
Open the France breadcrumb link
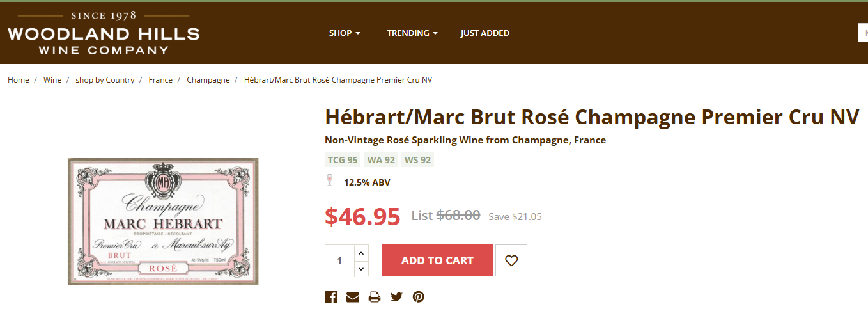pyautogui.click(x=160, y=80)
